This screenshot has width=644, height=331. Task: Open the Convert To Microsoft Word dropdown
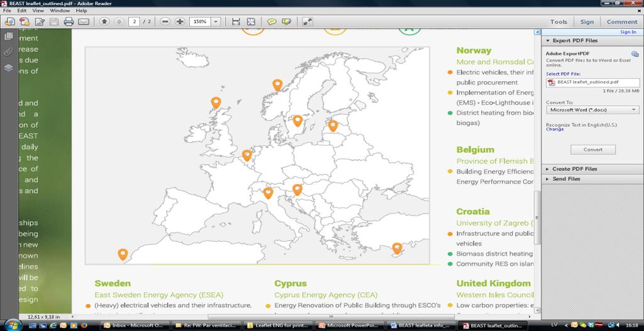point(592,110)
